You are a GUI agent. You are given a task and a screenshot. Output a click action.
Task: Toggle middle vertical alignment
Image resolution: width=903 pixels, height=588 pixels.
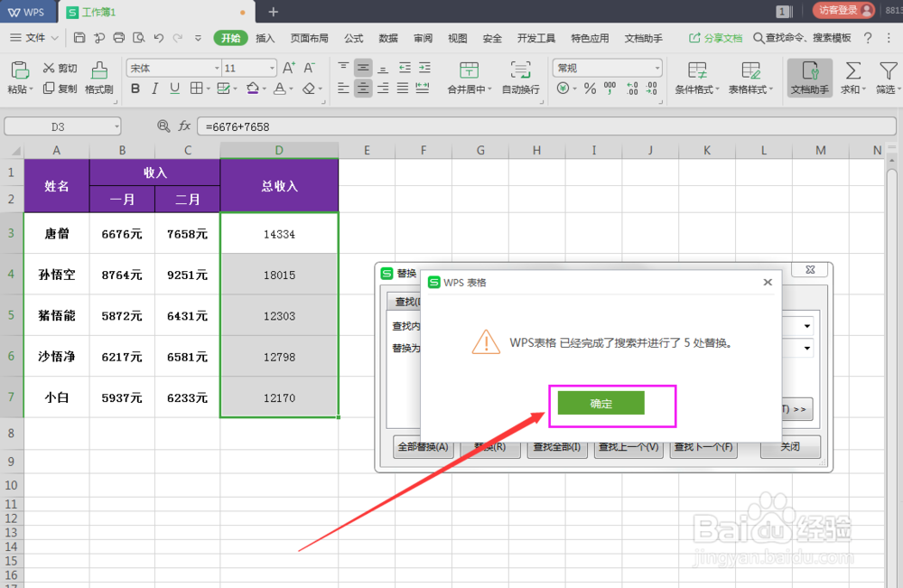coord(363,68)
